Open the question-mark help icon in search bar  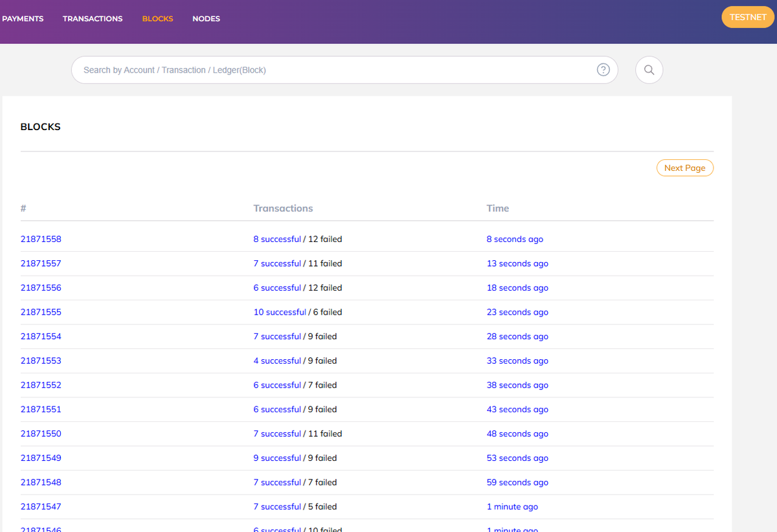[x=603, y=70]
